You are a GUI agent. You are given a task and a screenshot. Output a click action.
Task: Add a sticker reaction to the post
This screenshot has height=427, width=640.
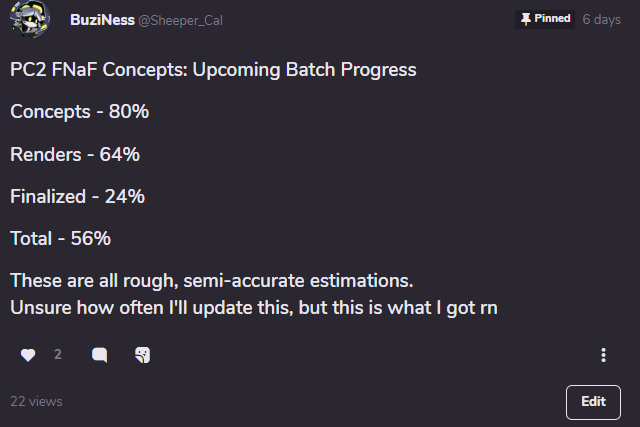point(142,355)
